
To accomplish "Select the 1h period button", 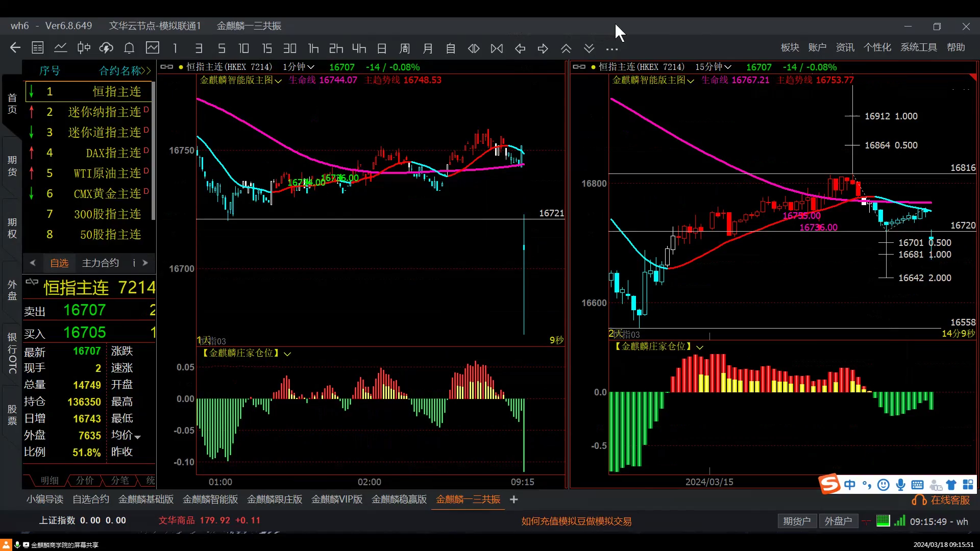I will pos(313,48).
